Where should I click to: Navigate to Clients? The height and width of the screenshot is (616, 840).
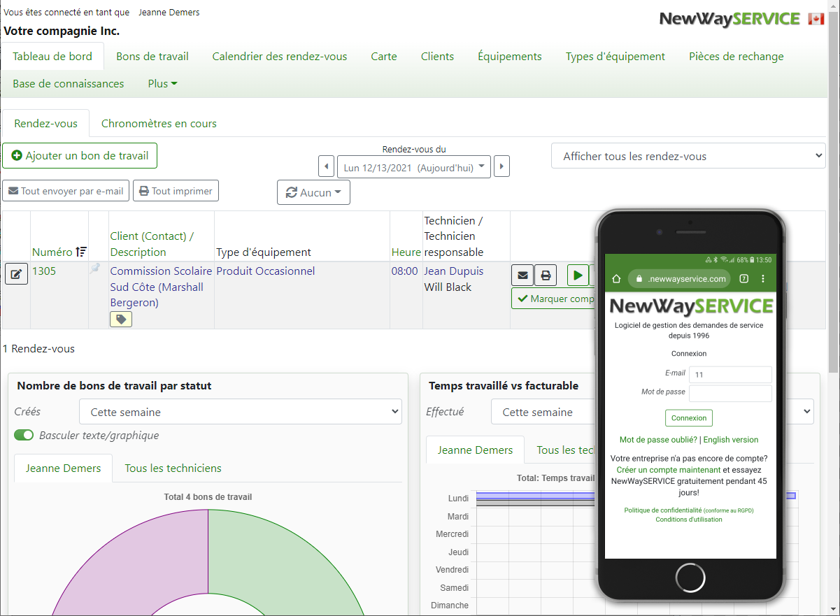coord(437,57)
